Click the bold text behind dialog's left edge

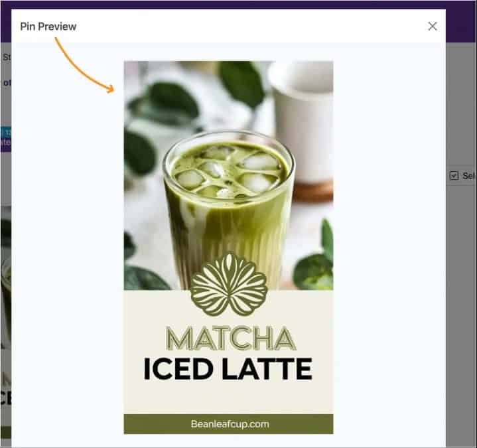tap(6, 83)
